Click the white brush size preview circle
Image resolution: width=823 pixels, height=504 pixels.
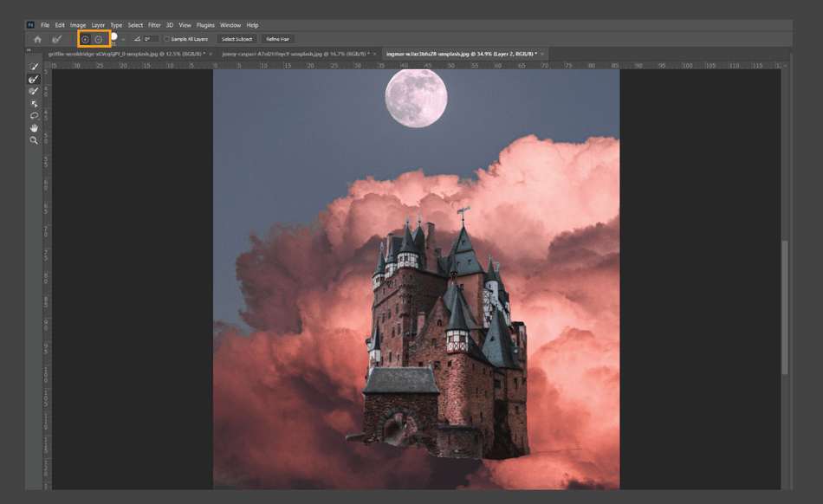113,36
